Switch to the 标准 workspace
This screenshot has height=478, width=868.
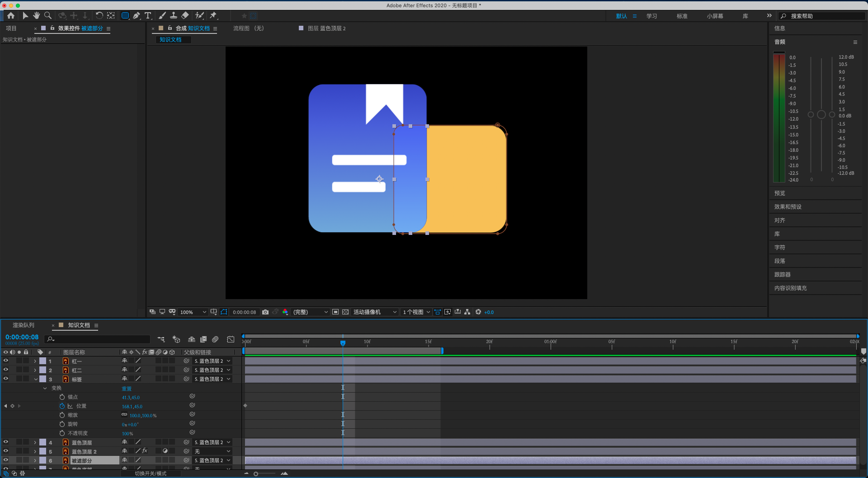(682, 16)
